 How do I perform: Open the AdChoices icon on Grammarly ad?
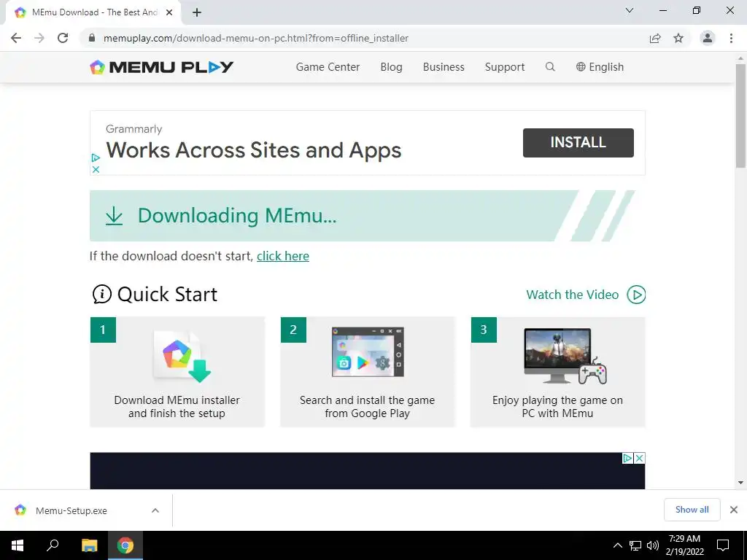pos(96,157)
